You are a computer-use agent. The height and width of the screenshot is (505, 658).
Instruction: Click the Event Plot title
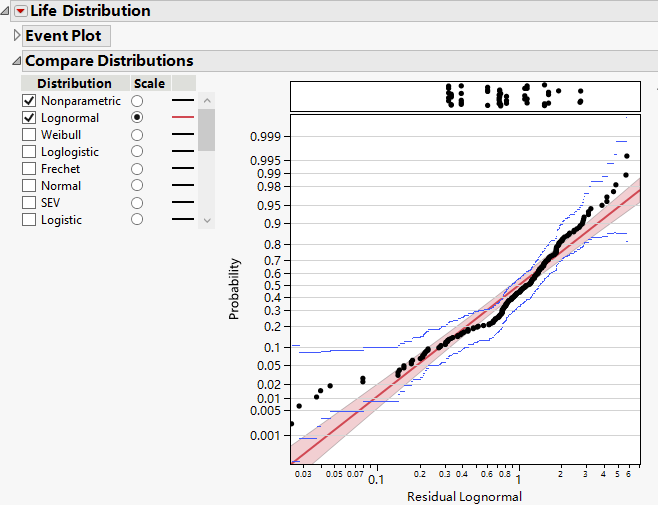(63, 36)
